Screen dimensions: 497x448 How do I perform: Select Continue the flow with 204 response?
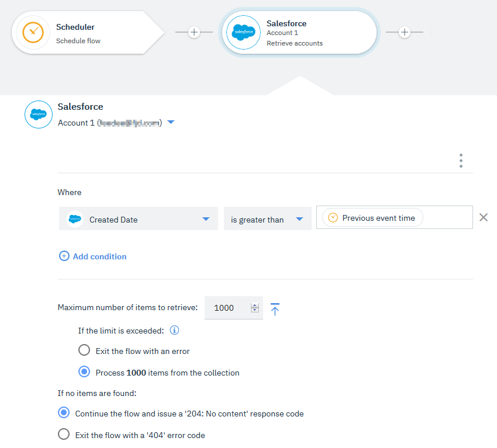(64, 412)
